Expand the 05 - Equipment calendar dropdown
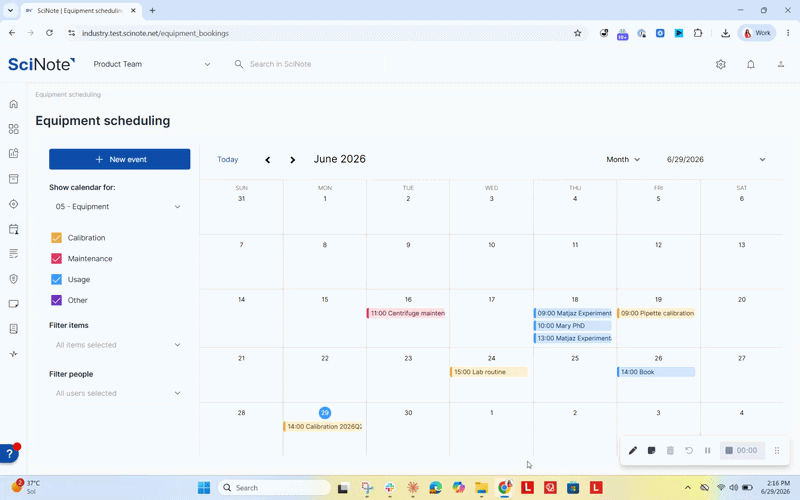 coord(118,207)
